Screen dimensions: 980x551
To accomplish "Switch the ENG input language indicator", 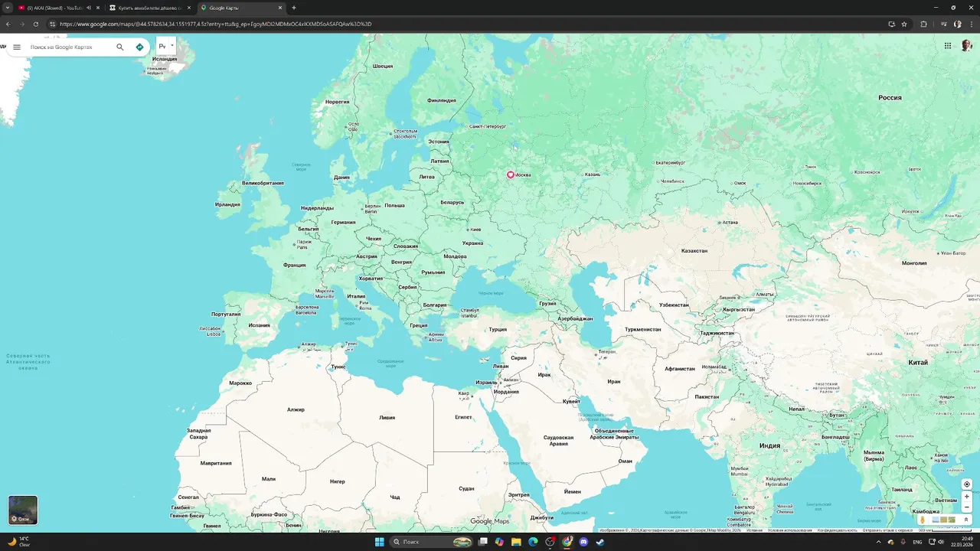I will 917,542.
